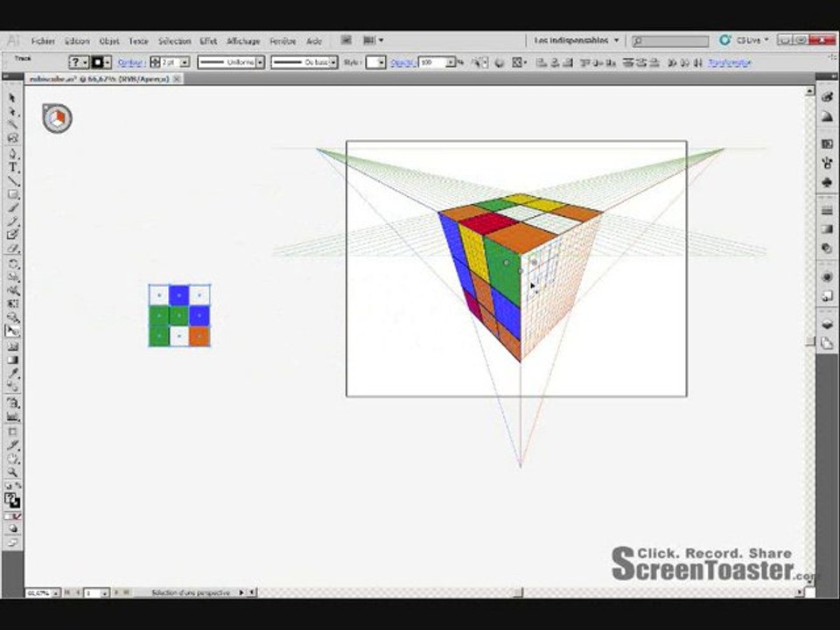
Task: Click the recolor artwork wheel icon
Action: pos(500,63)
